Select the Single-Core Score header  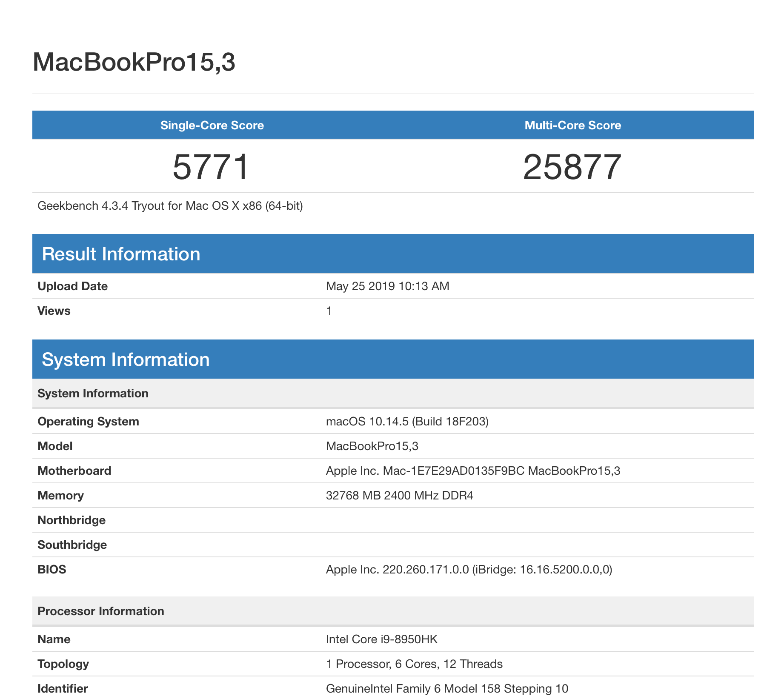click(x=212, y=125)
